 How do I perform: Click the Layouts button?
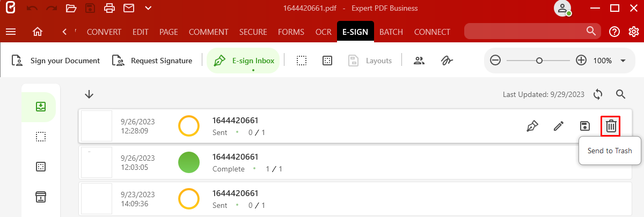[x=370, y=61]
